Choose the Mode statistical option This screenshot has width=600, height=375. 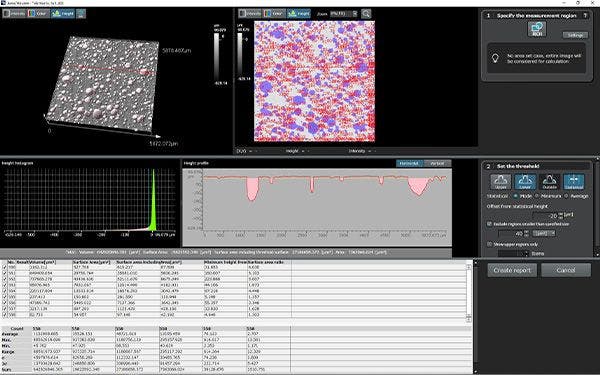516,196
